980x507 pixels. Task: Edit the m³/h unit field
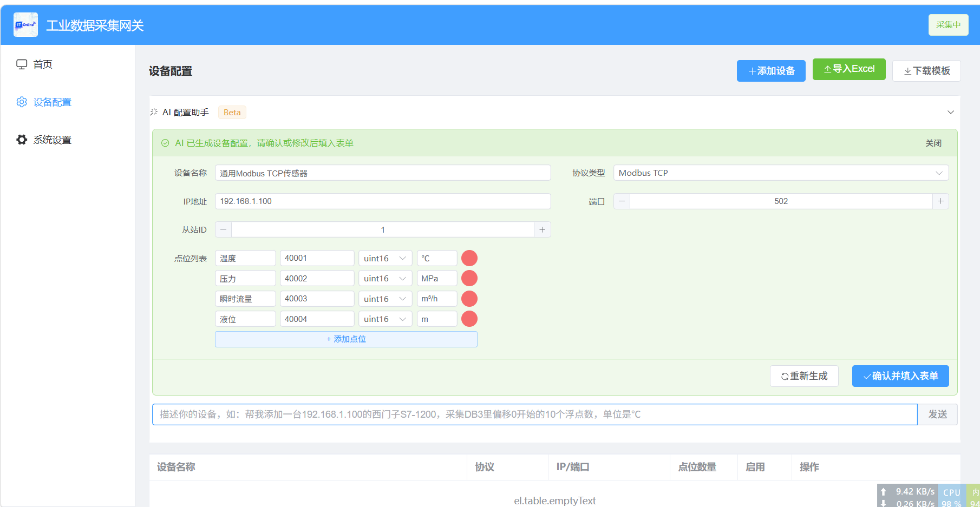437,299
